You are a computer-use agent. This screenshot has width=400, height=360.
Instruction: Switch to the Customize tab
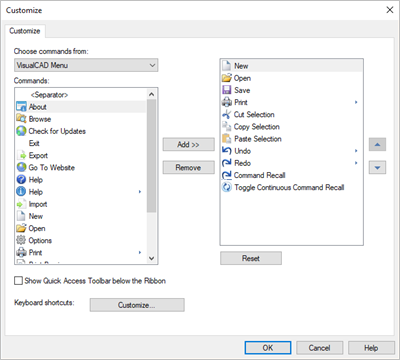[25, 31]
